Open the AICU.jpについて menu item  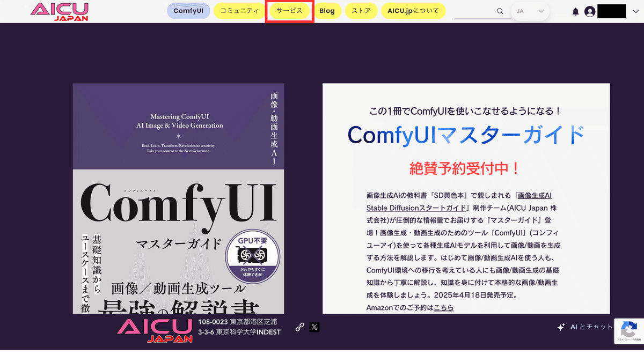pyautogui.click(x=413, y=11)
